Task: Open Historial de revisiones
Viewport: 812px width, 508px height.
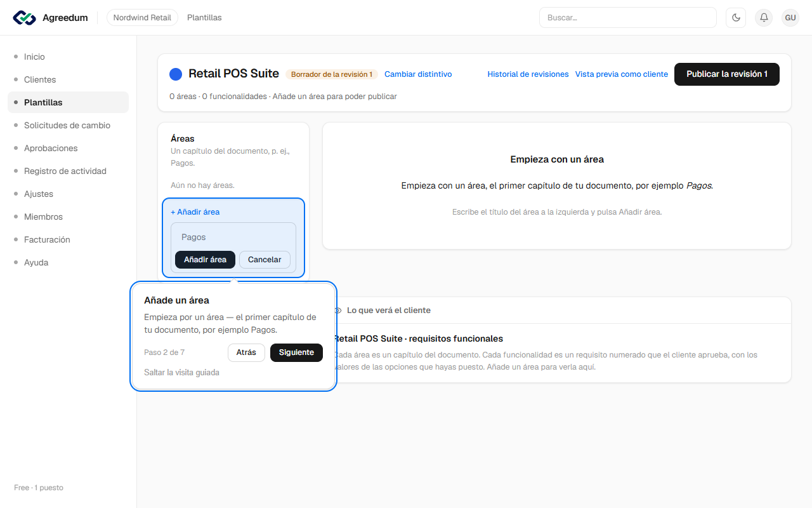Action: (528, 74)
